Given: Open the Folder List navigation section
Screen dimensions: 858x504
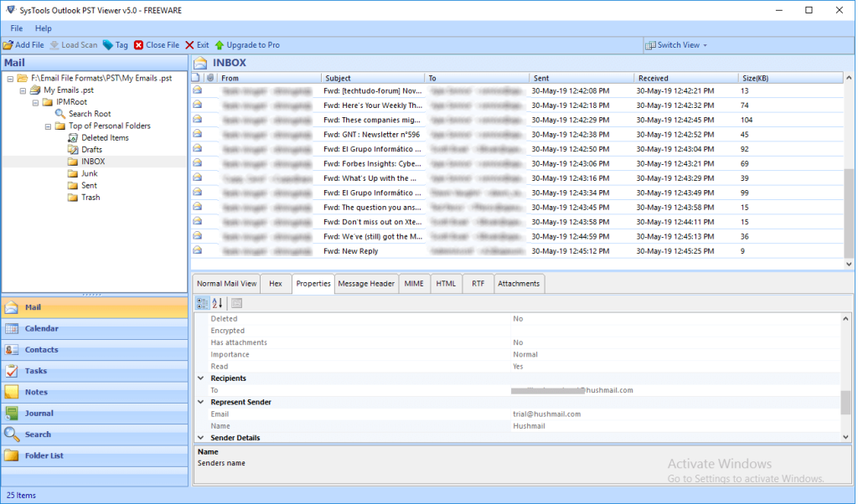Looking at the screenshot, I should pos(95,455).
